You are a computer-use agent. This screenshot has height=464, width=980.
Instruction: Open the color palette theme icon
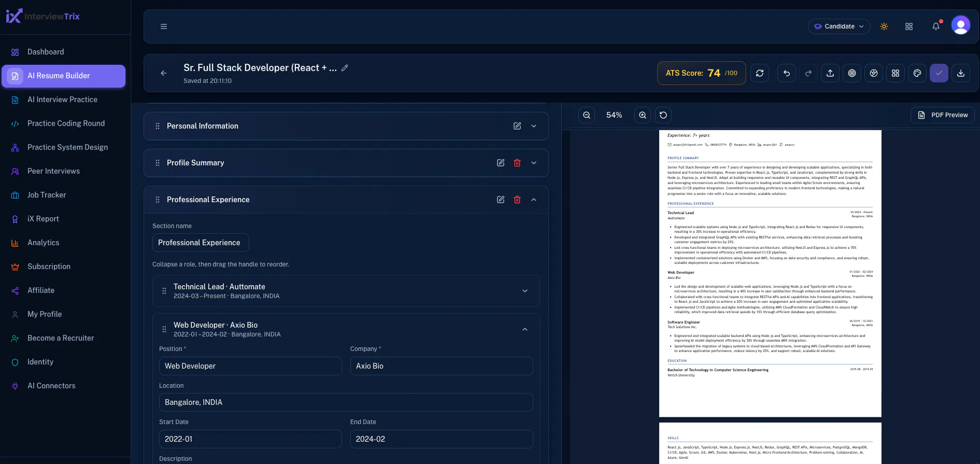pos(917,73)
